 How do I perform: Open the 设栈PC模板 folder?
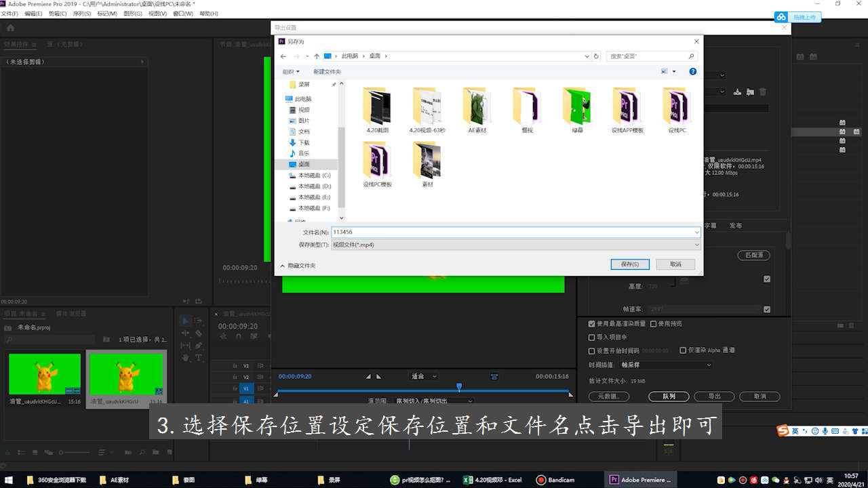tap(377, 165)
